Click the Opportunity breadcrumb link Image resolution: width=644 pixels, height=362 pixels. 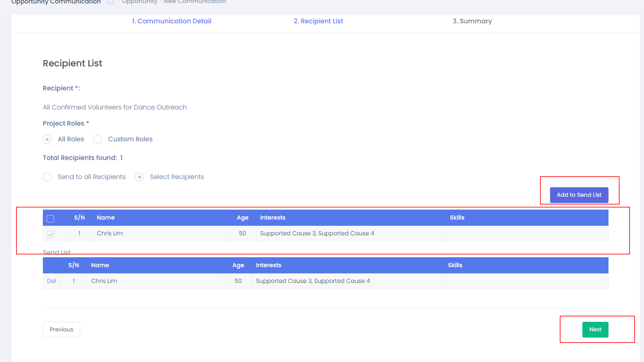pos(140,2)
